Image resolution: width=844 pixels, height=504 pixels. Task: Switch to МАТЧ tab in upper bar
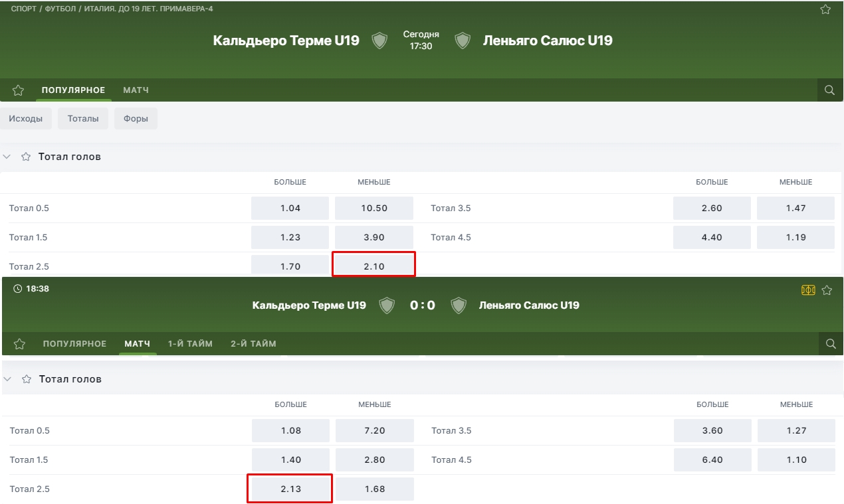(136, 90)
